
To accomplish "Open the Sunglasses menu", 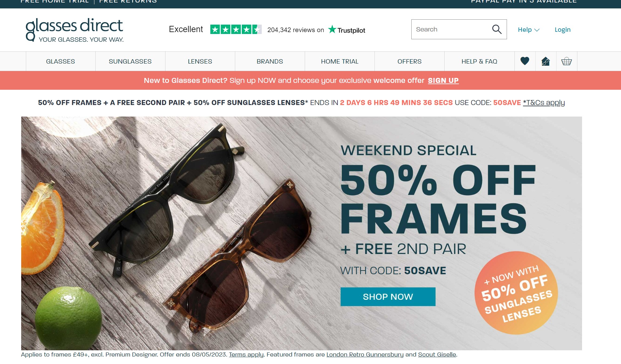I will pos(130,61).
